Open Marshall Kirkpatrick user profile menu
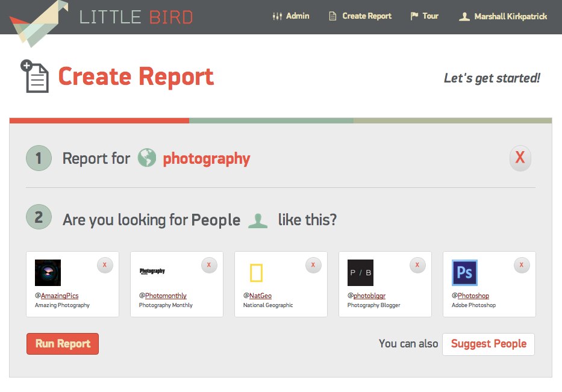 click(503, 16)
